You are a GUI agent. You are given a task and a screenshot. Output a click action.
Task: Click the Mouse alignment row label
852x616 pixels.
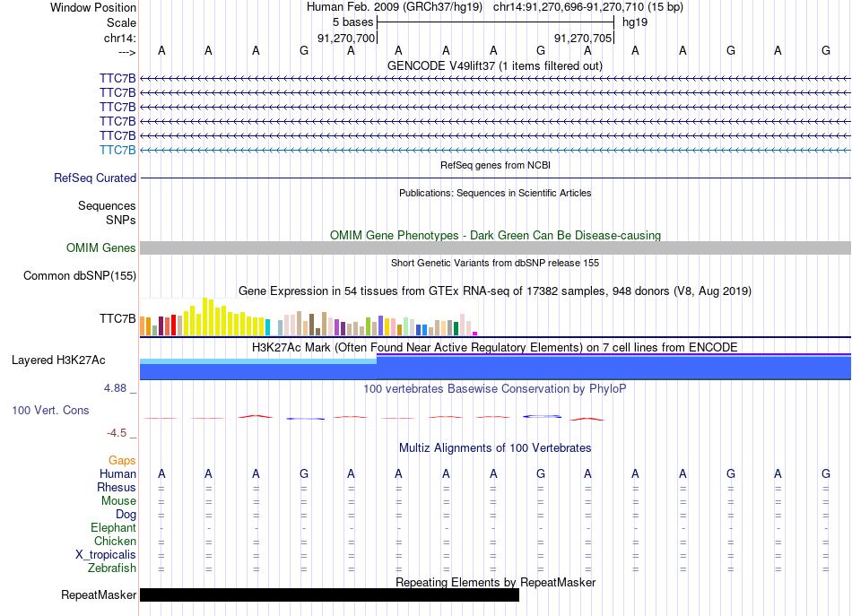click(118, 501)
